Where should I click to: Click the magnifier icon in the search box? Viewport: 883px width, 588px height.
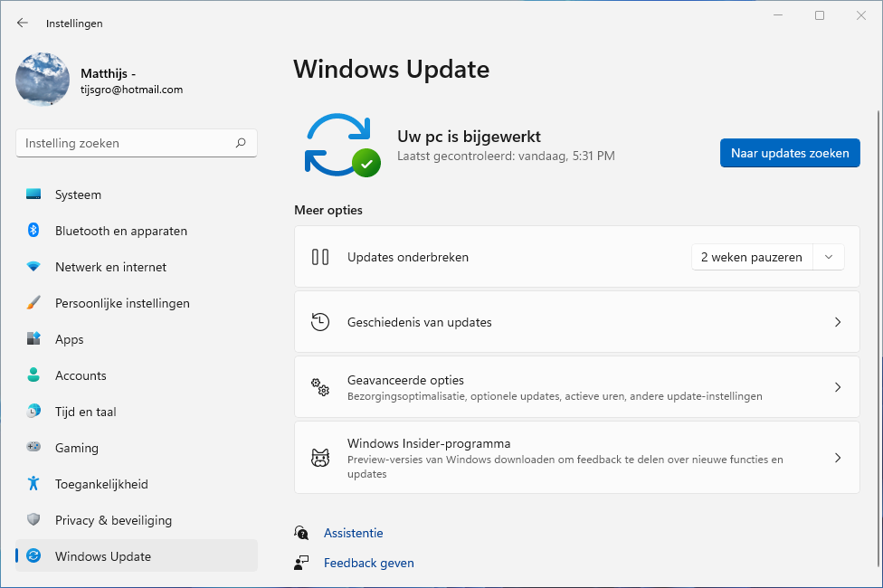click(241, 143)
